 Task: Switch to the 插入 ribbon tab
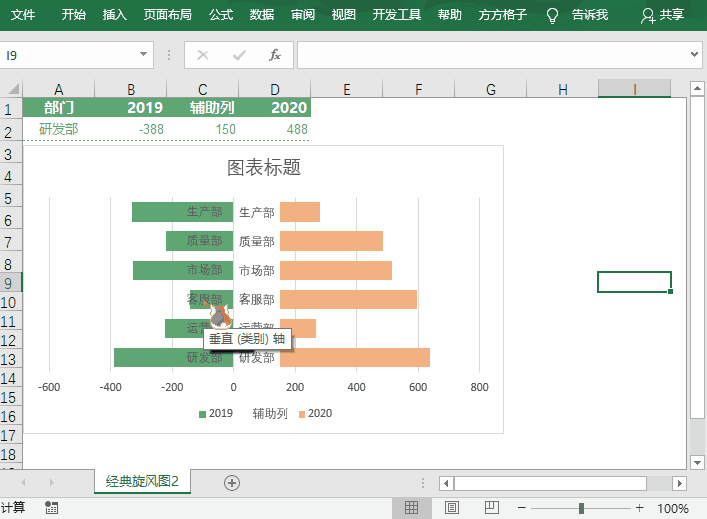pos(115,15)
